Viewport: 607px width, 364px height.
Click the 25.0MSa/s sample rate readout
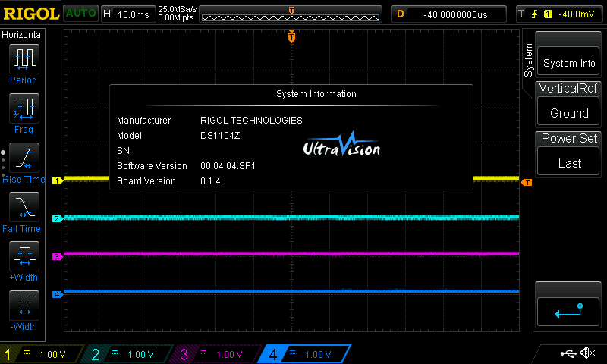point(178,9)
